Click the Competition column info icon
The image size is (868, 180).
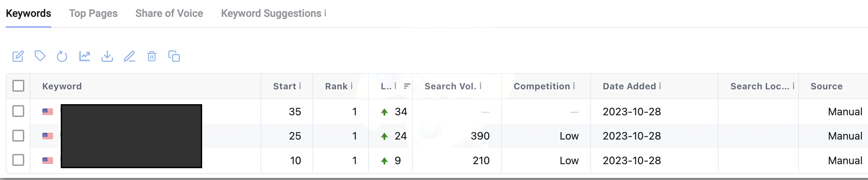574,86
